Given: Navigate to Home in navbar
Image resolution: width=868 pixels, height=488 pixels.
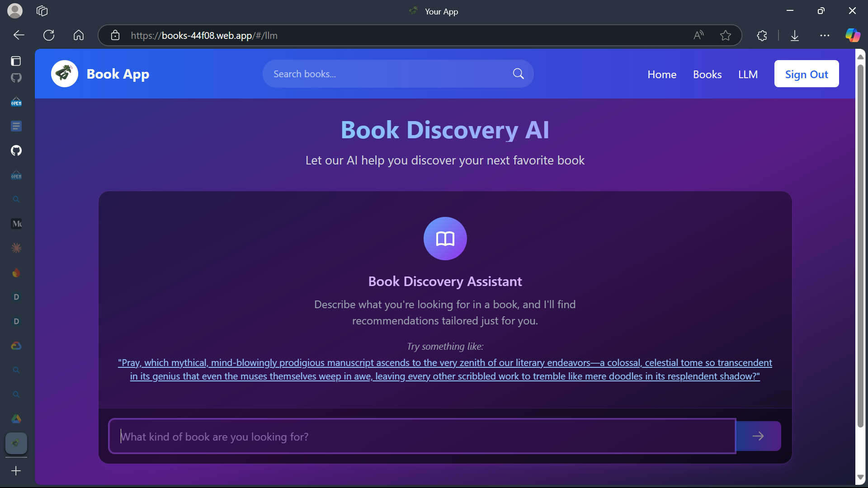Looking at the screenshot, I should (662, 74).
